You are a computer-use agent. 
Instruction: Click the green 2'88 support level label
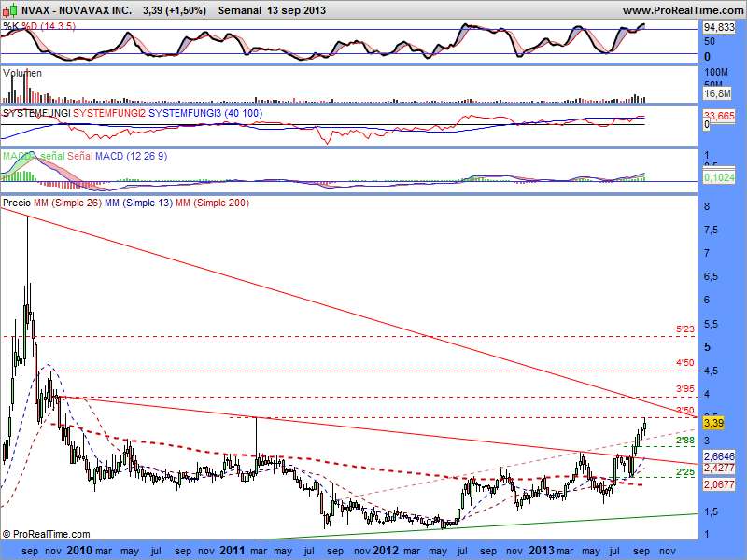(685, 441)
